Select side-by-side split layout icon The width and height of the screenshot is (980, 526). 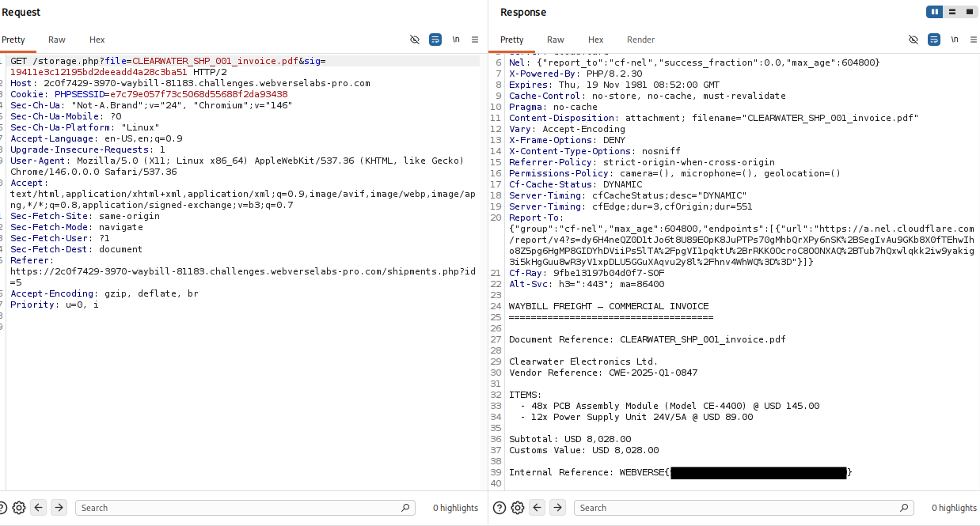(935, 12)
